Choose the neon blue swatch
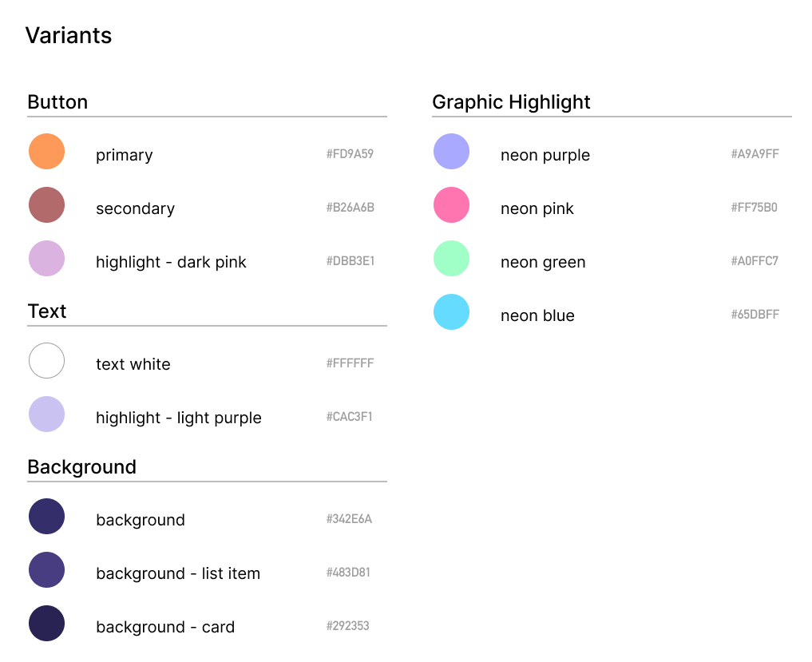 [x=451, y=312]
